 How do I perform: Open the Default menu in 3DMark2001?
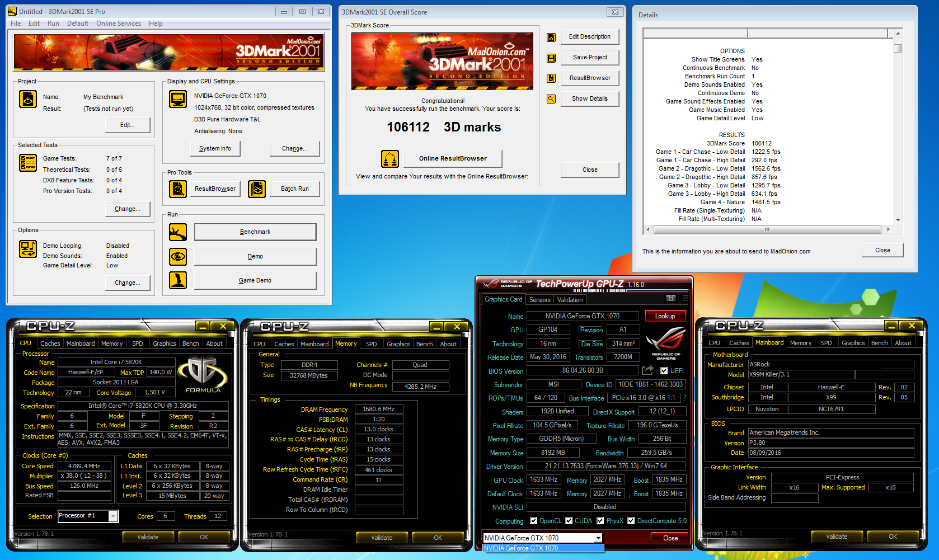tap(78, 23)
